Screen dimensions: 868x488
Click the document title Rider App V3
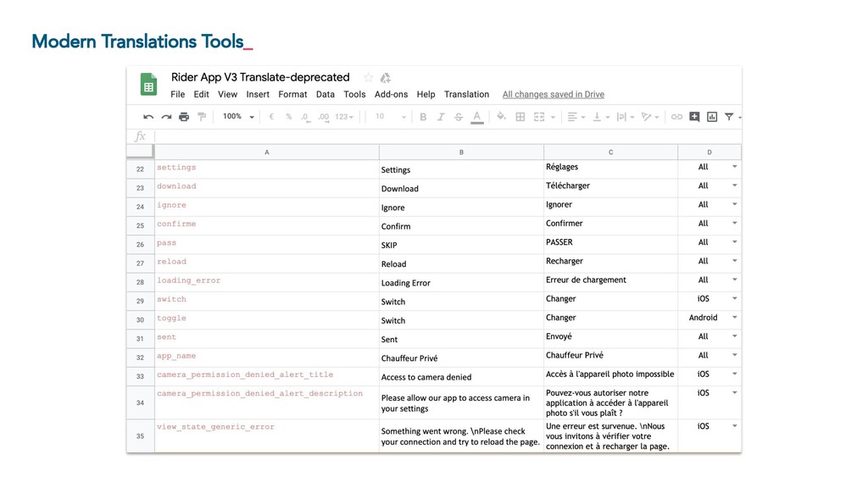click(260, 77)
